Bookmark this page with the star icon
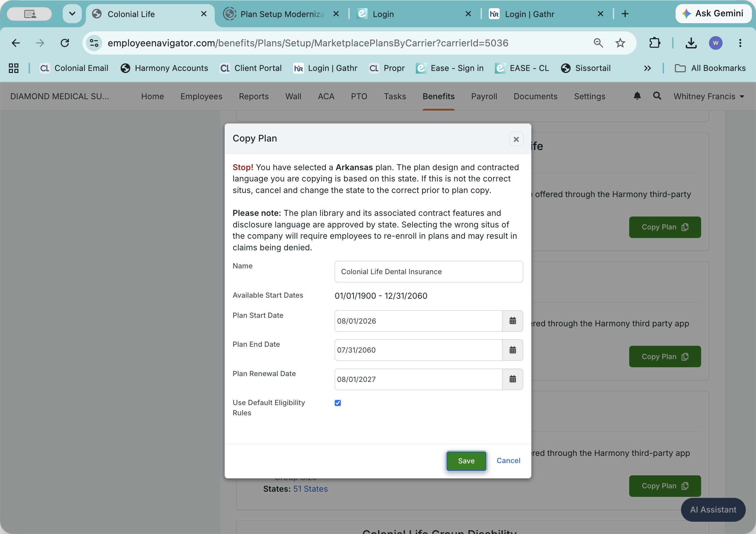 (620, 43)
